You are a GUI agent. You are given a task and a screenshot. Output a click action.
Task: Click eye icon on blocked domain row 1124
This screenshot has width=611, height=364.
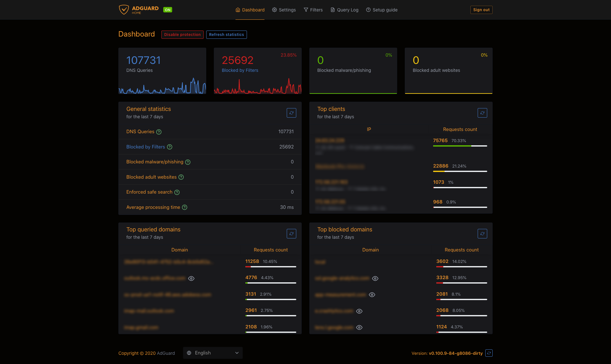click(359, 327)
